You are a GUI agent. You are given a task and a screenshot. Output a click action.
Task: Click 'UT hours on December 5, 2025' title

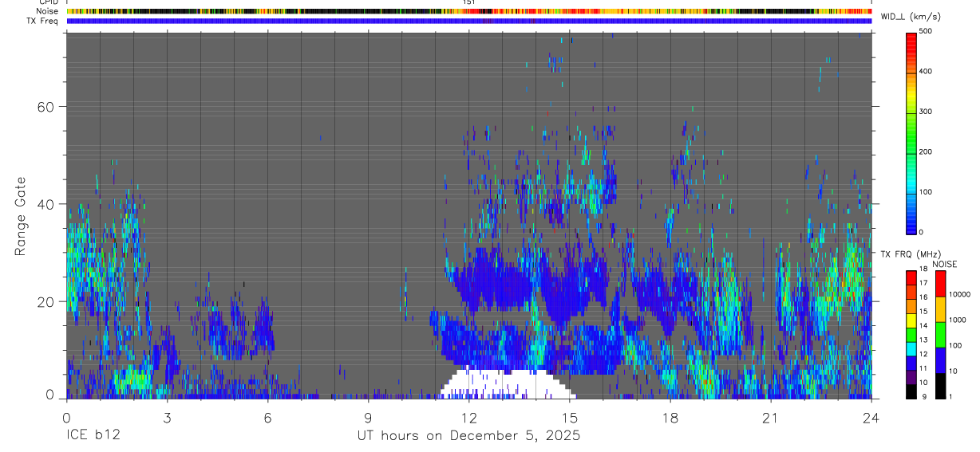tap(468, 436)
